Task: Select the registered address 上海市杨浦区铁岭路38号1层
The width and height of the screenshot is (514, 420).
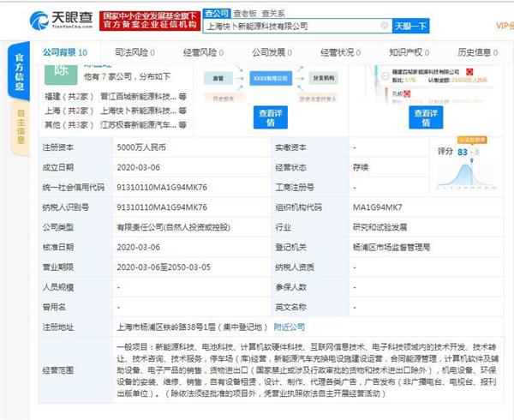Action: (166, 327)
